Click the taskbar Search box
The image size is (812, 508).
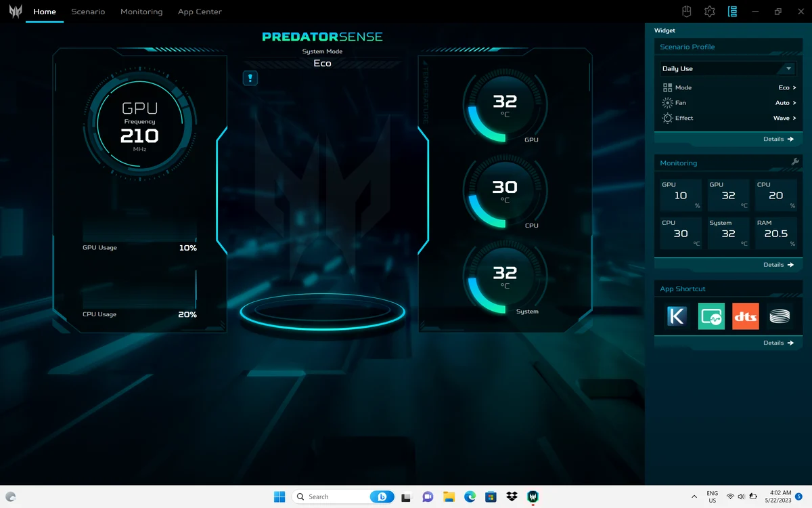(344, 496)
